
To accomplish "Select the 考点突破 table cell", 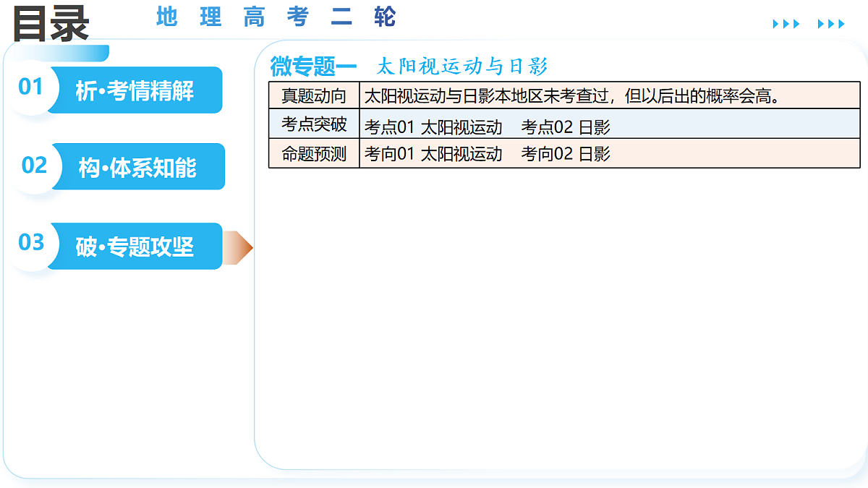I will click(314, 124).
